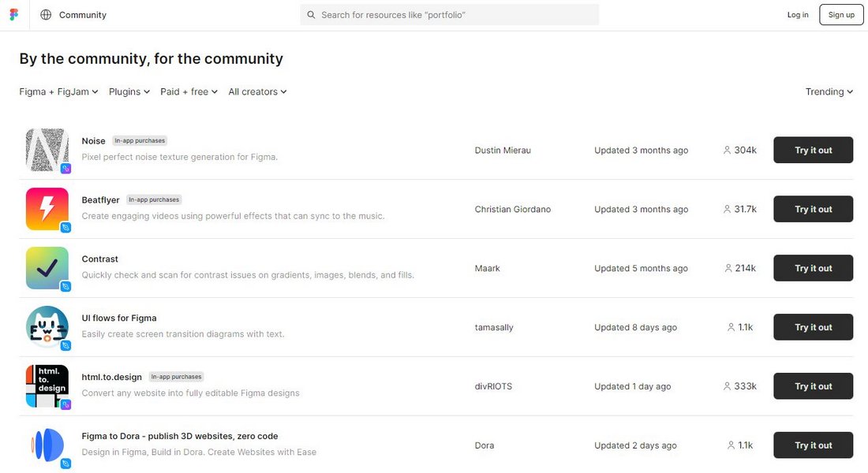868x473 pixels.
Task: Click the search magnifier icon
Action: pyautogui.click(x=311, y=15)
